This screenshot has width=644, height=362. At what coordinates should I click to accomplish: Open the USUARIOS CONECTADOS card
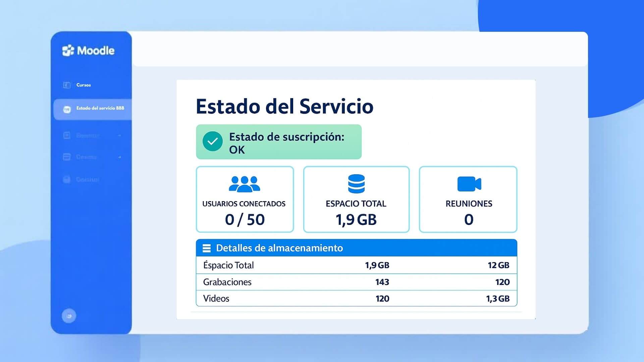[245, 199]
